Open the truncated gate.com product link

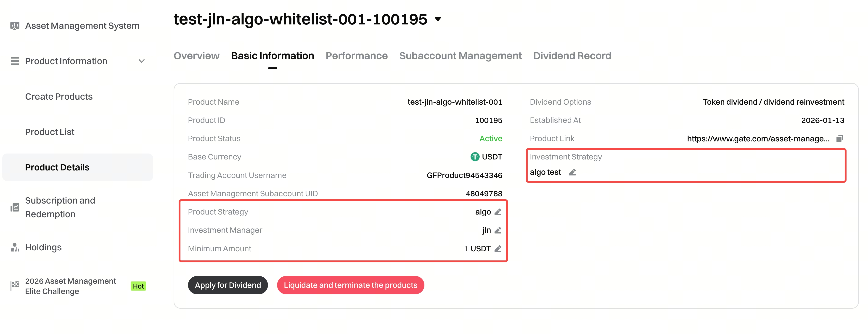pyautogui.click(x=758, y=138)
